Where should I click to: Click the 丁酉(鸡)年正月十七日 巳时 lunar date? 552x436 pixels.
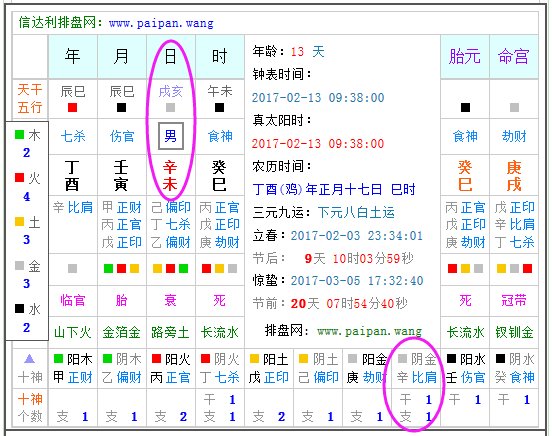334,189
